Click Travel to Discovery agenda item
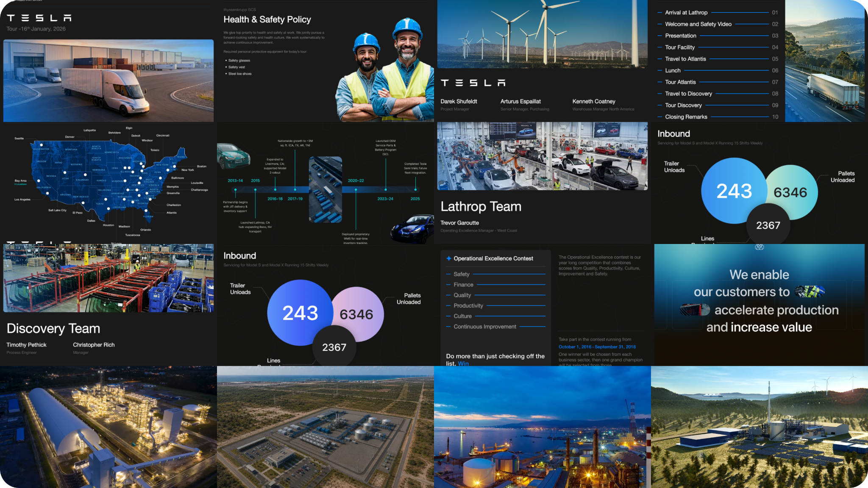The image size is (868, 488). 718,94
